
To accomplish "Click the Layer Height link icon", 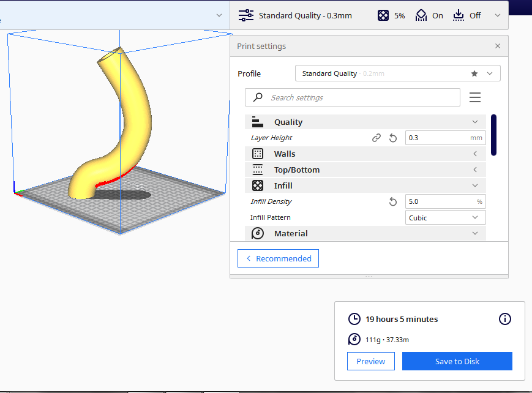I will 377,138.
